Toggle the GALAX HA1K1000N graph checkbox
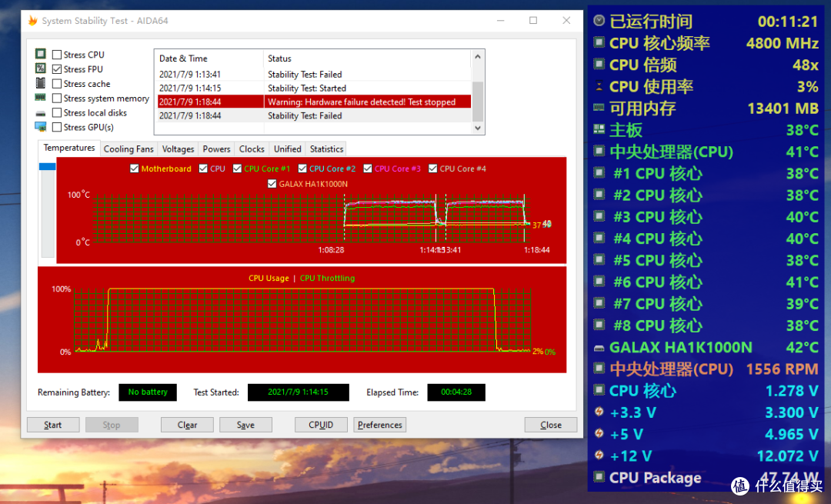This screenshot has width=831, height=504. coord(272,184)
